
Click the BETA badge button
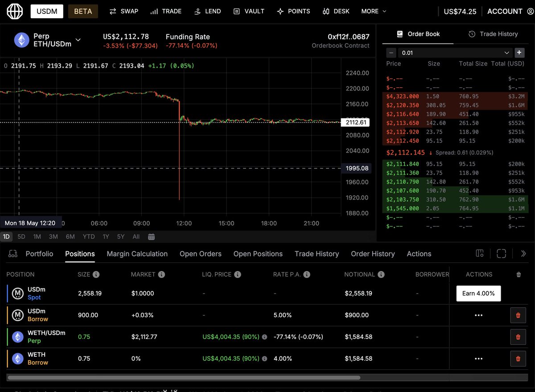tap(83, 11)
